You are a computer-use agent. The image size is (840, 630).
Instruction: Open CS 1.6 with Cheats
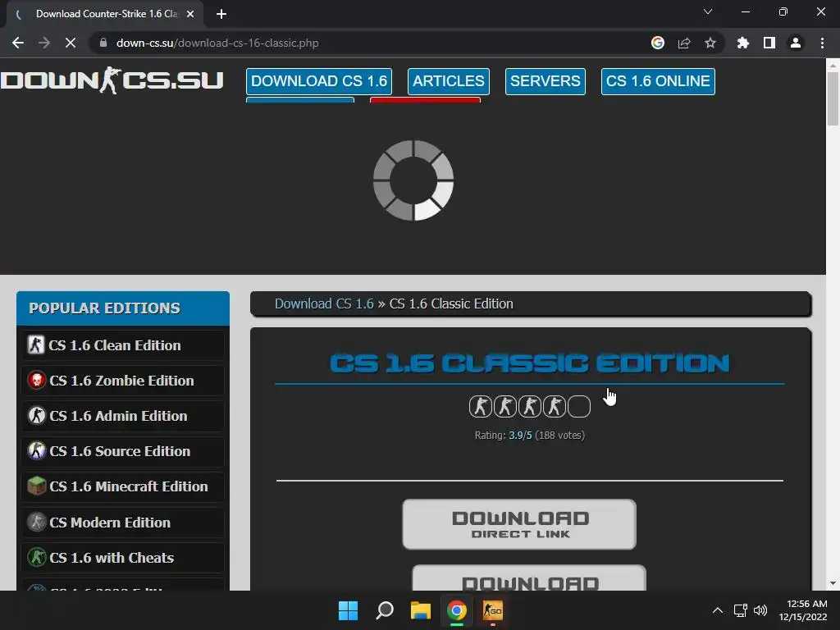tap(123, 558)
